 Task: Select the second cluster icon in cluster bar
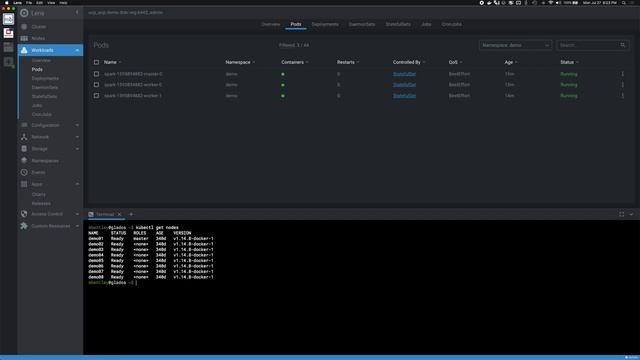[x=8, y=33]
